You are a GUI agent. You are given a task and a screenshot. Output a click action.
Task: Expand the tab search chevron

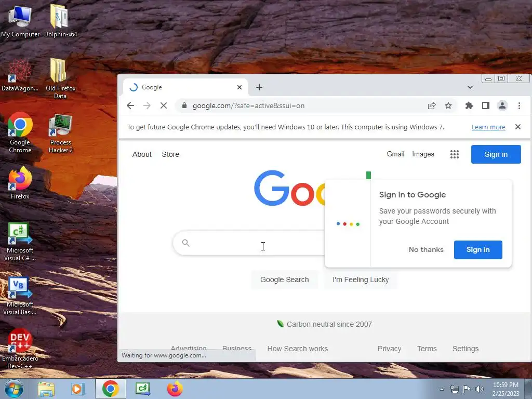coord(470,87)
